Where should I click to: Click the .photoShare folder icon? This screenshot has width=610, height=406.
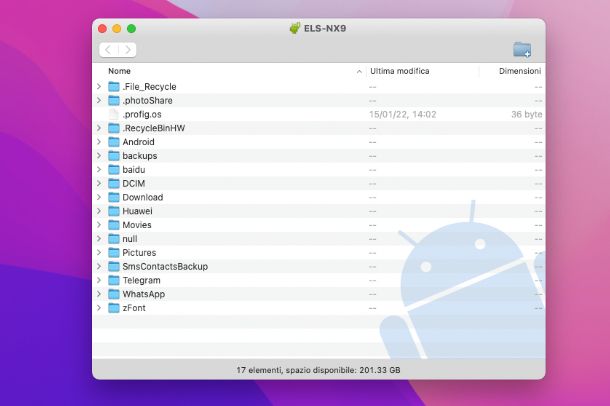[x=114, y=100]
